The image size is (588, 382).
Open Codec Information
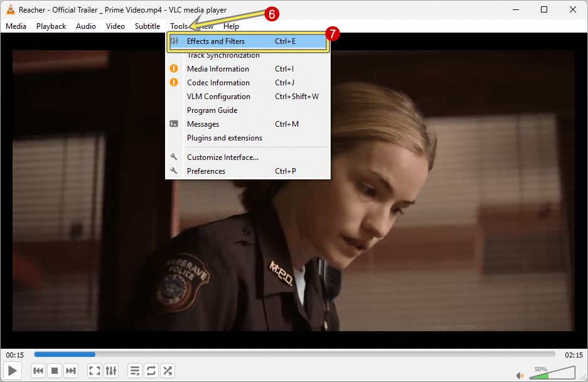pos(248,83)
